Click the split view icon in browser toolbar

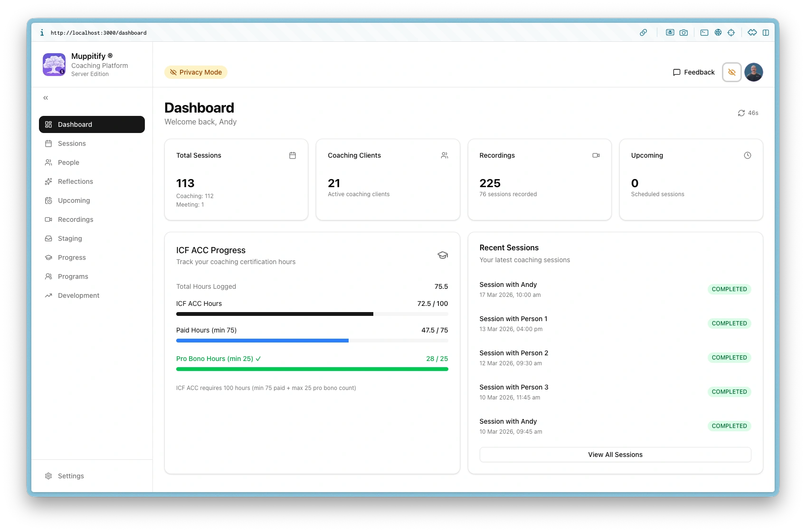[x=766, y=33]
